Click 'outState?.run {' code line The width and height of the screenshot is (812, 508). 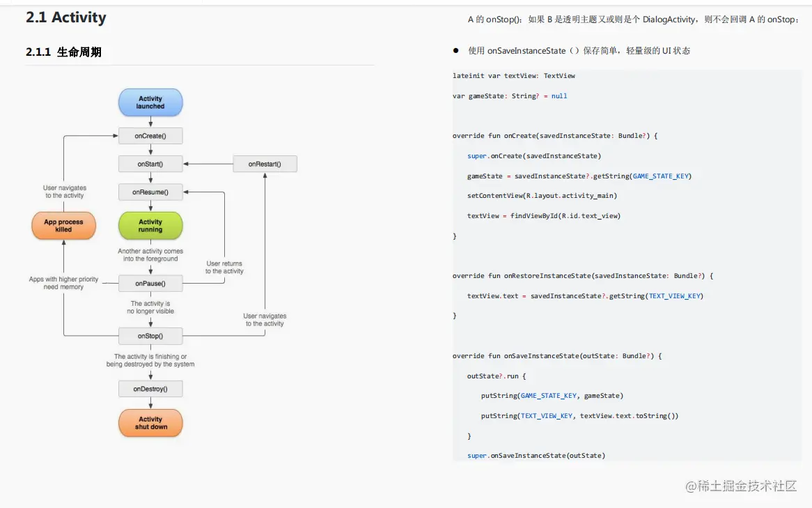(x=497, y=376)
